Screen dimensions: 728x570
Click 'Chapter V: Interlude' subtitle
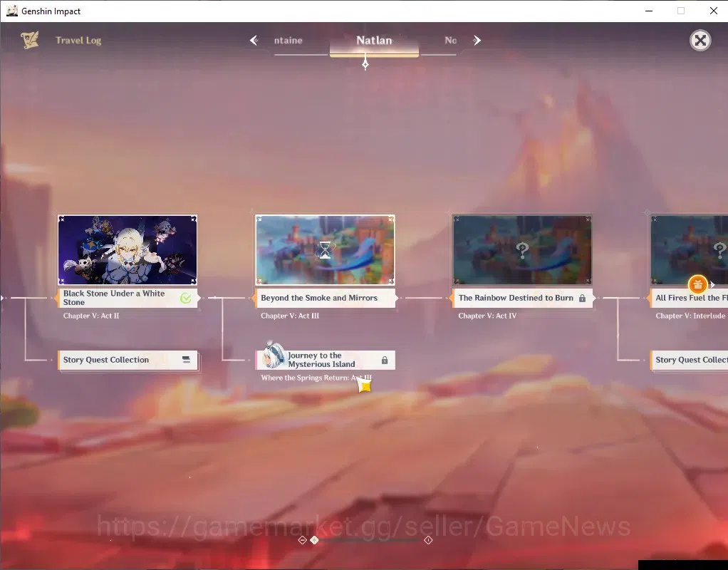(690, 316)
